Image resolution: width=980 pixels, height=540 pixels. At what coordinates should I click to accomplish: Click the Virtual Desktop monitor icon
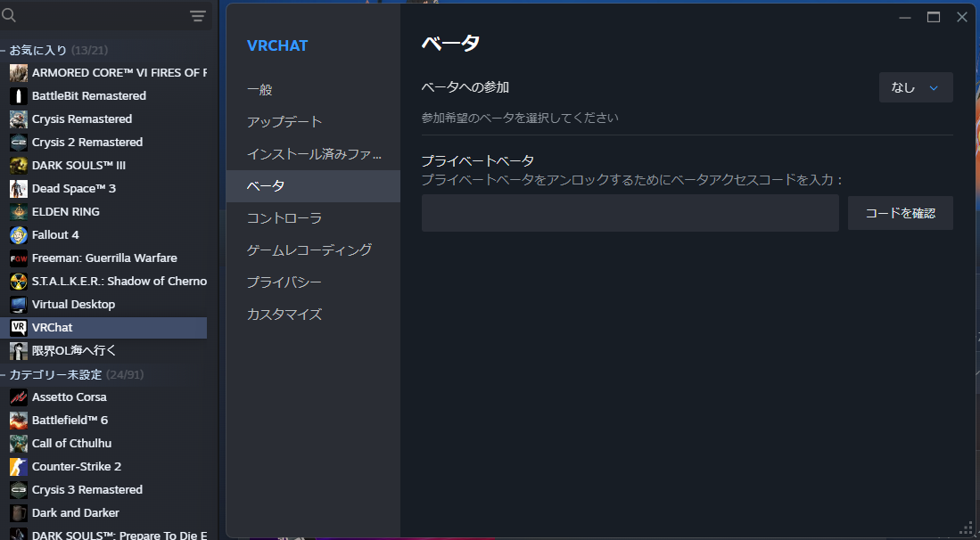click(x=19, y=304)
